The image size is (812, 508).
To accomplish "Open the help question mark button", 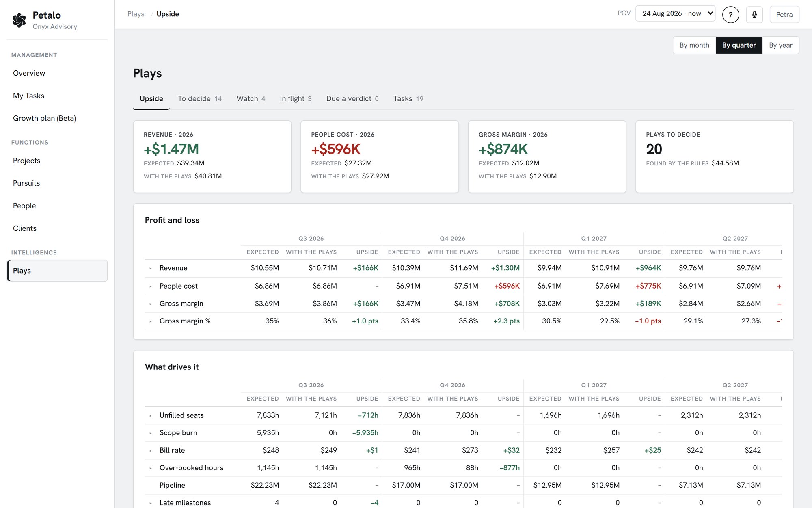I will pos(730,14).
